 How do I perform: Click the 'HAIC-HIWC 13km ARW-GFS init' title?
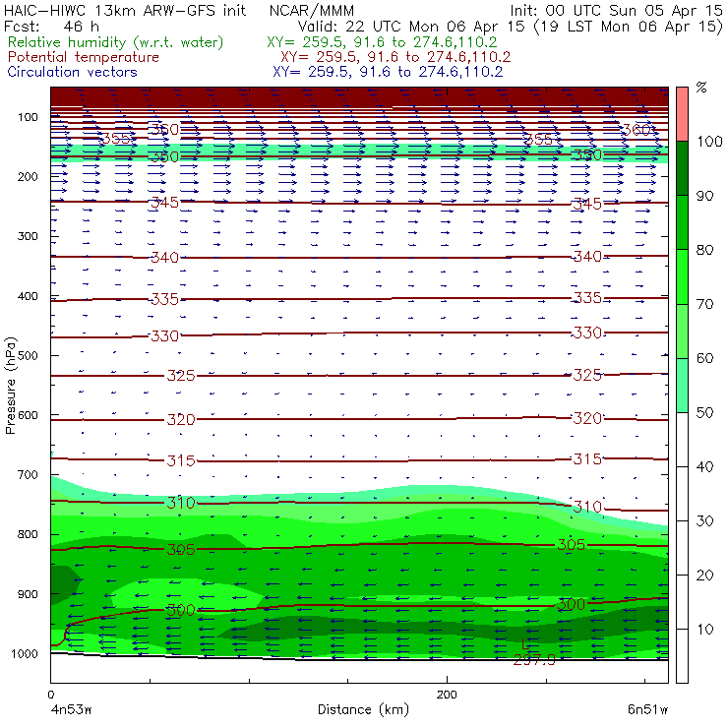tap(125, 10)
